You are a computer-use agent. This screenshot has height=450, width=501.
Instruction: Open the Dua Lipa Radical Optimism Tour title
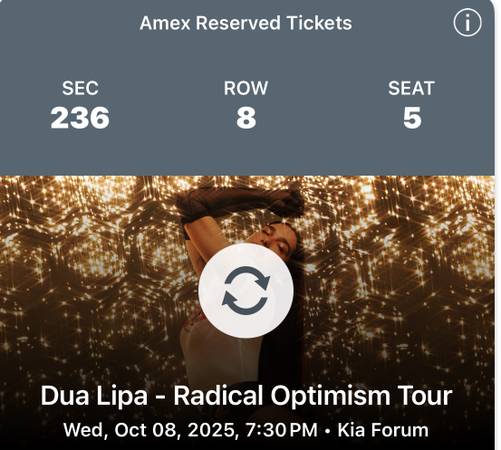(246, 396)
